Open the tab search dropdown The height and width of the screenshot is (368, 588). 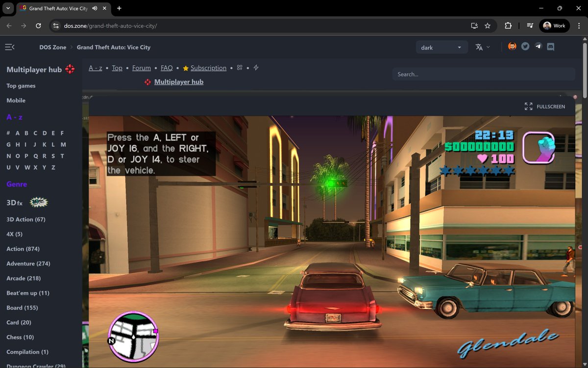[x=8, y=8]
